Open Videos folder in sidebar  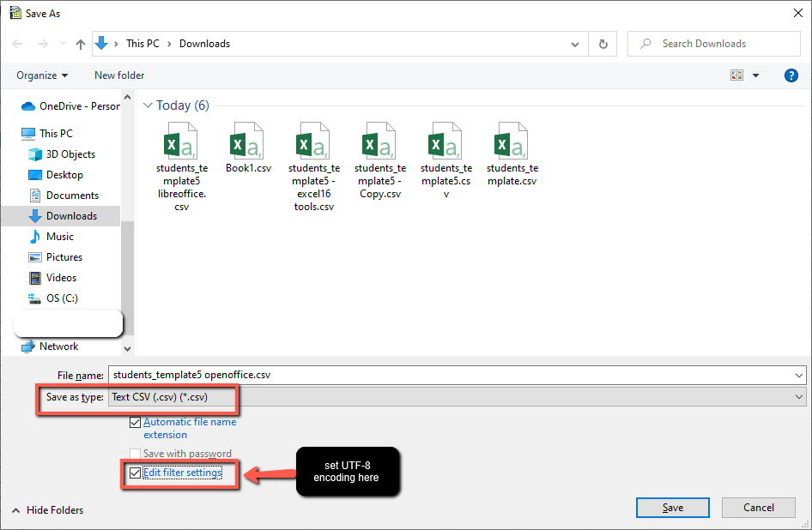coord(52,278)
